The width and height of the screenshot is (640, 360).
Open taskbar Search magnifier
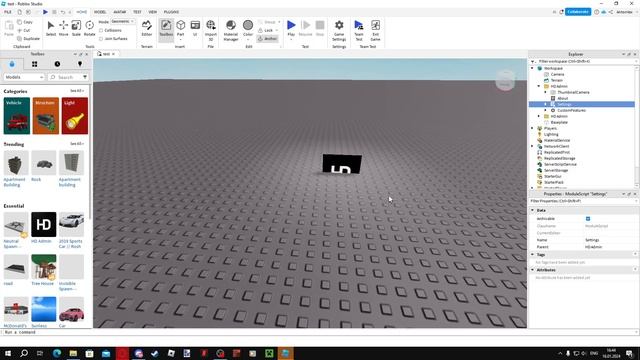point(24,353)
